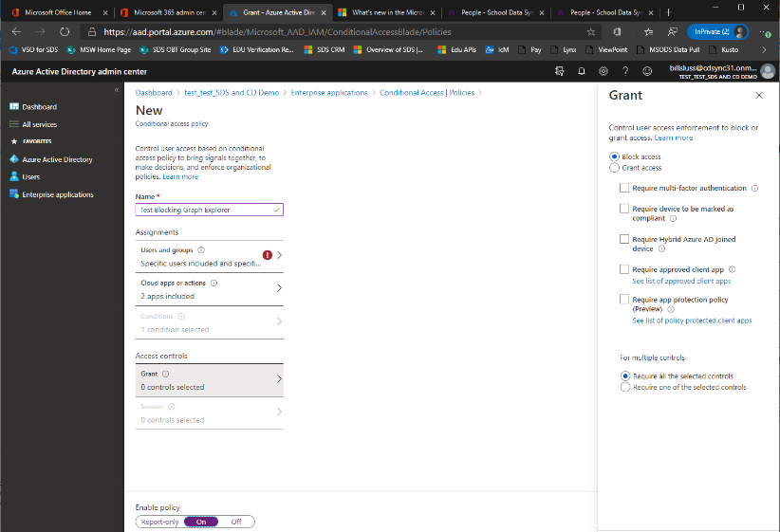780x532 pixels.
Task: Click the browser back arrow
Action: click(x=16, y=32)
